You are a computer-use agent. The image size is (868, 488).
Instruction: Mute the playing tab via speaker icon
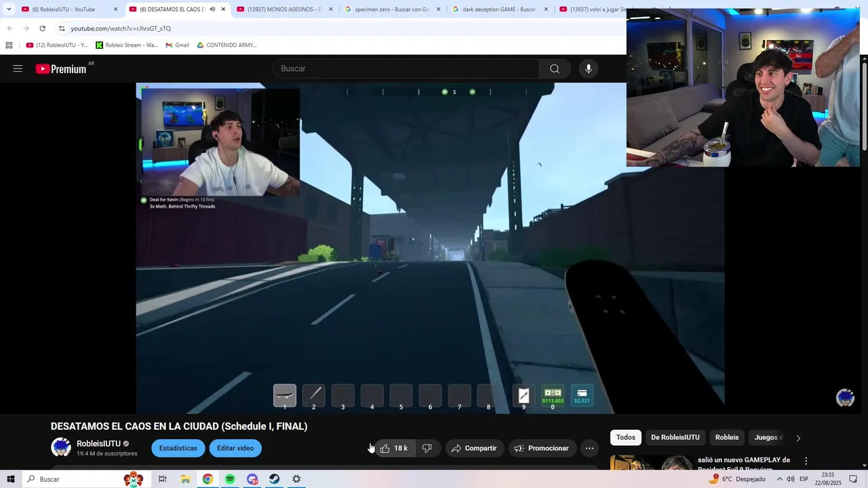[212, 9]
